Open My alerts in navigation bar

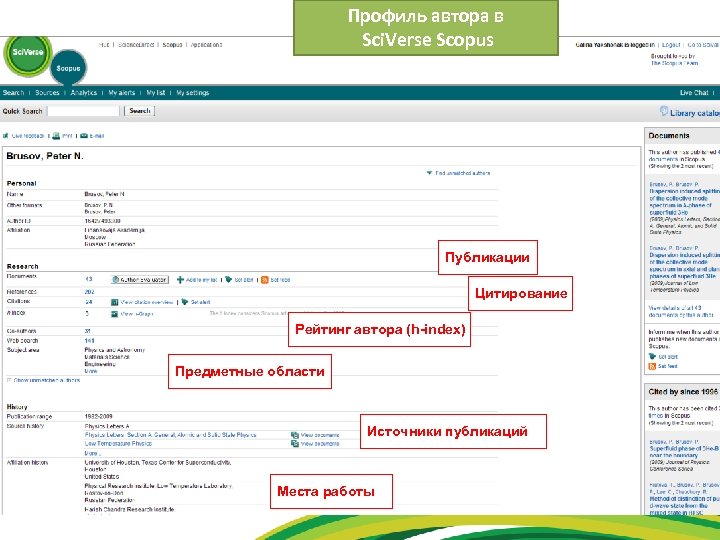(122, 93)
